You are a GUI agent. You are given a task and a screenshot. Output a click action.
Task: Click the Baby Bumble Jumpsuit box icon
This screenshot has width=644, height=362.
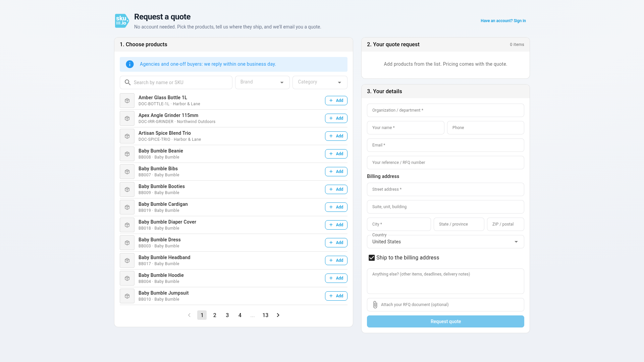pyautogui.click(x=127, y=296)
